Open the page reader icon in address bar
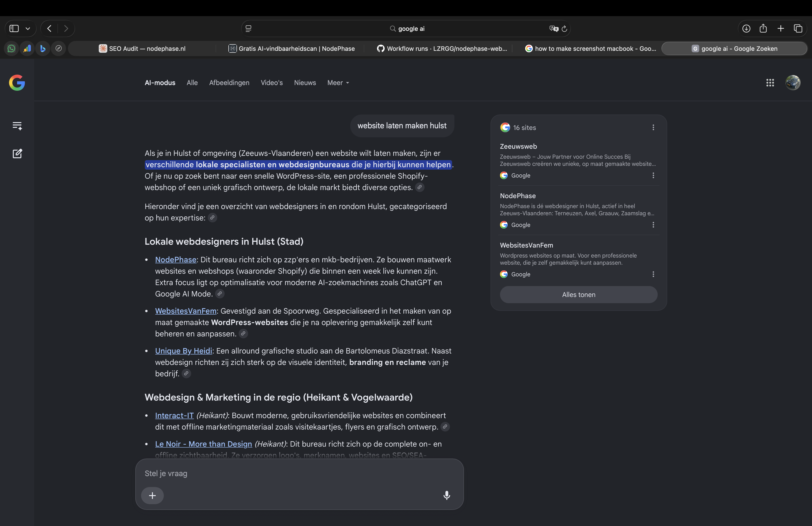 click(x=248, y=29)
